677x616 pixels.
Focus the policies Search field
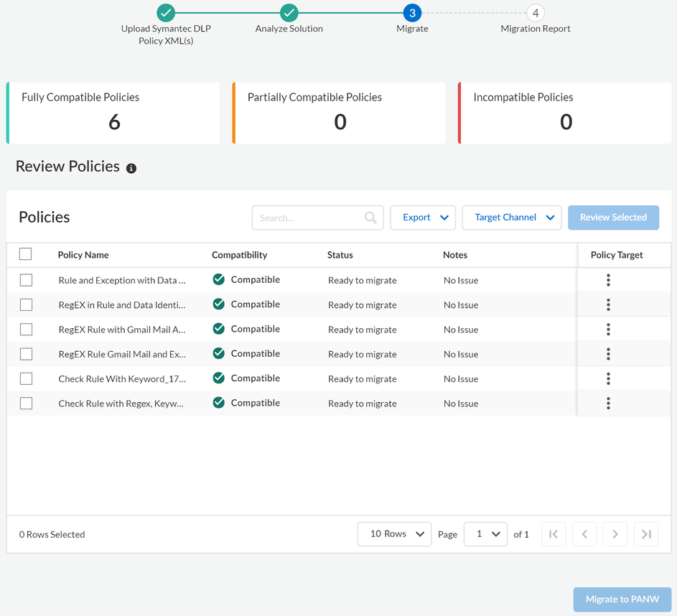[x=309, y=218]
